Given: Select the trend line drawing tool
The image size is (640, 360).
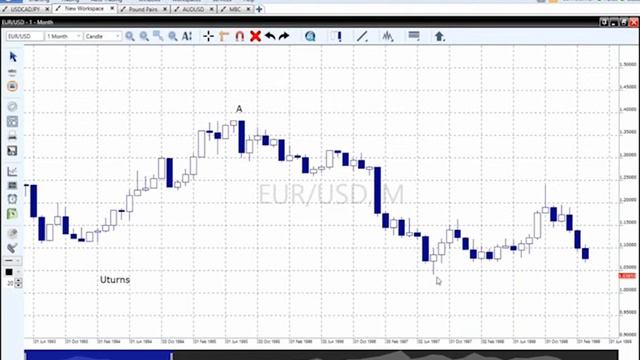Looking at the screenshot, I should (362, 36).
